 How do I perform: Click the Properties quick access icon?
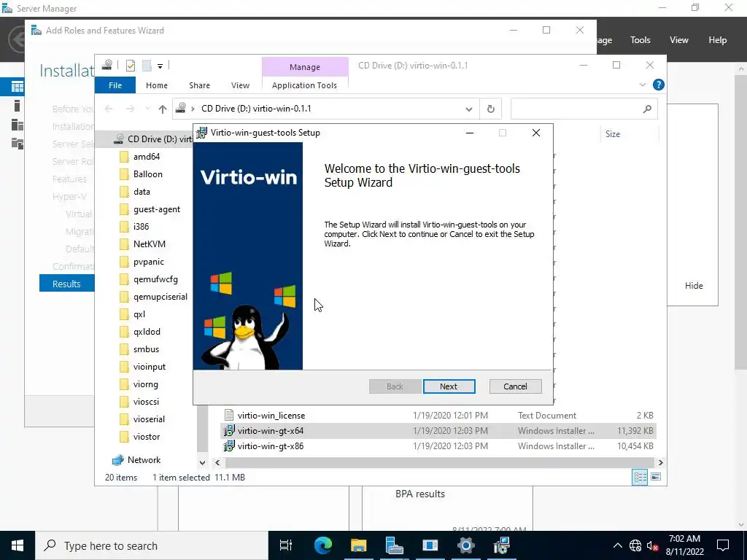pos(131,66)
